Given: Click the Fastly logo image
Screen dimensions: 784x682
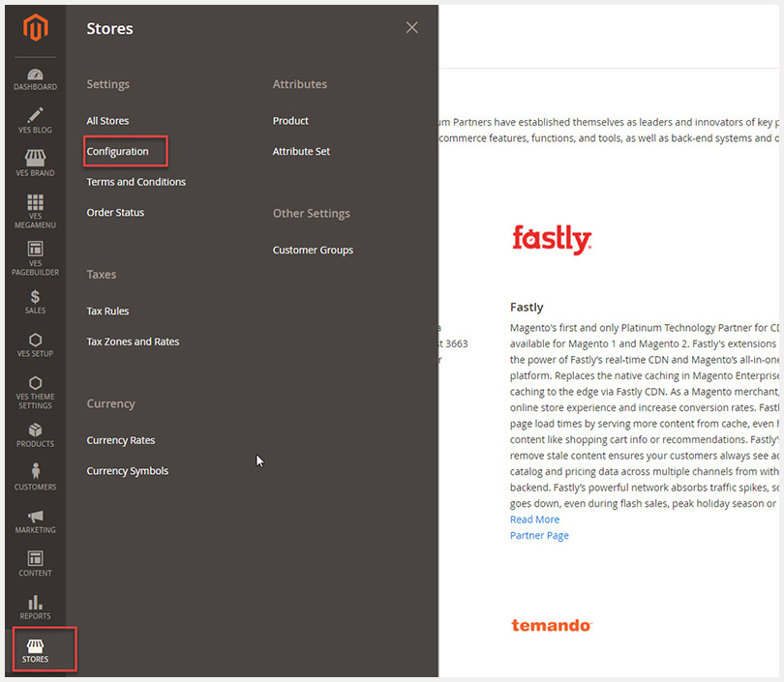Looking at the screenshot, I should [552, 240].
